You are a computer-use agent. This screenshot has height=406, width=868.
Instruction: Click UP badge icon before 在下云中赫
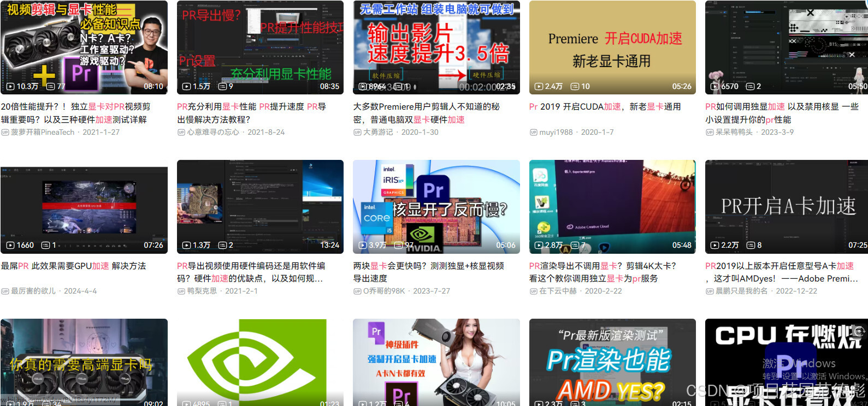533,291
